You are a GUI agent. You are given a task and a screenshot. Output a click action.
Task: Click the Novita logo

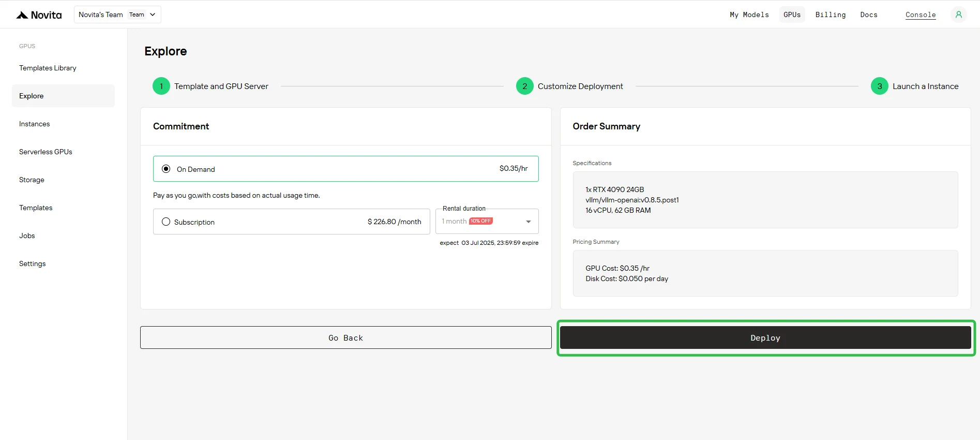click(39, 15)
